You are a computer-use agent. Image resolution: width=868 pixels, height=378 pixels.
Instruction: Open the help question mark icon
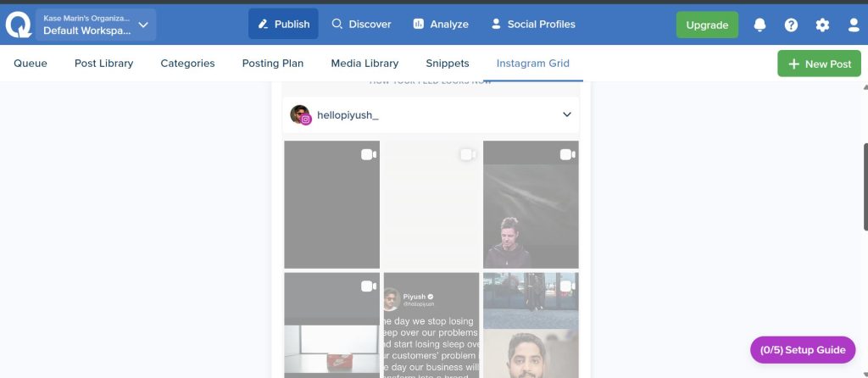click(x=791, y=25)
